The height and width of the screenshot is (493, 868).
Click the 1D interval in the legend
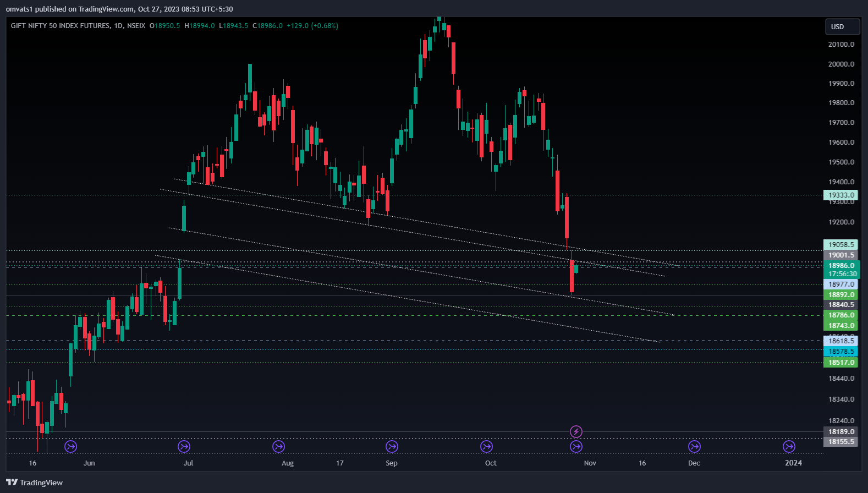tap(118, 26)
